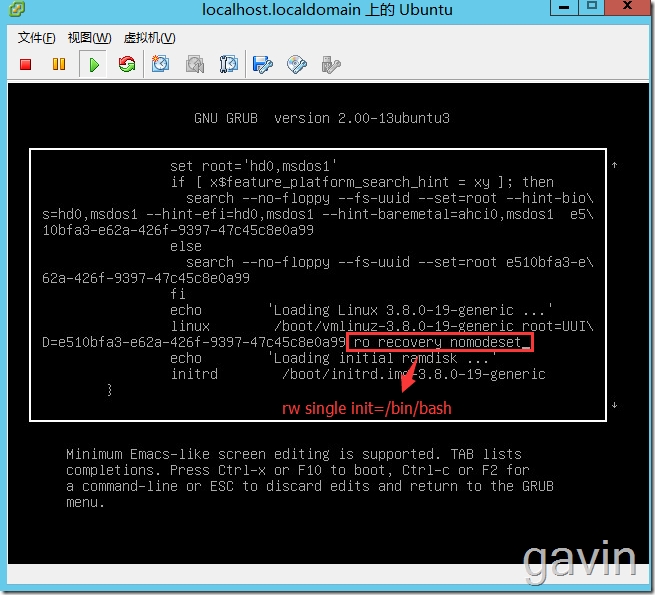The height and width of the screenshot is (595, 655).
Task: Open the Snapshot Manager icon
Action: (x=228, y=64)
